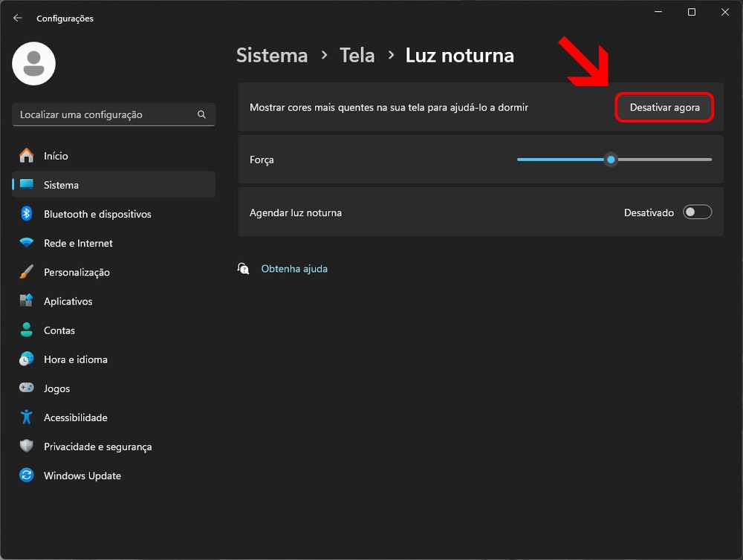Click the Força slider handle
This screenshot has height=560, width=743.
pos(611,160)
